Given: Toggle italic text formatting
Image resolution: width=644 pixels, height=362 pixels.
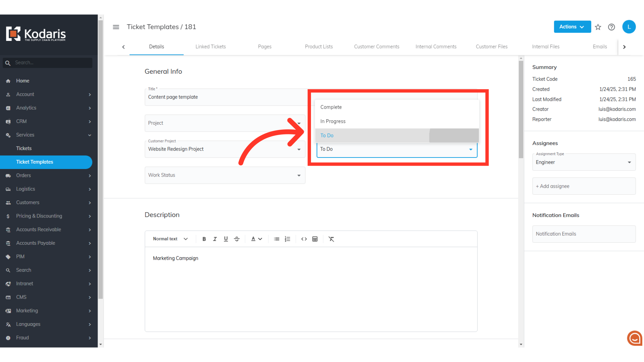Looking at the screenshot, I should 215,239.
